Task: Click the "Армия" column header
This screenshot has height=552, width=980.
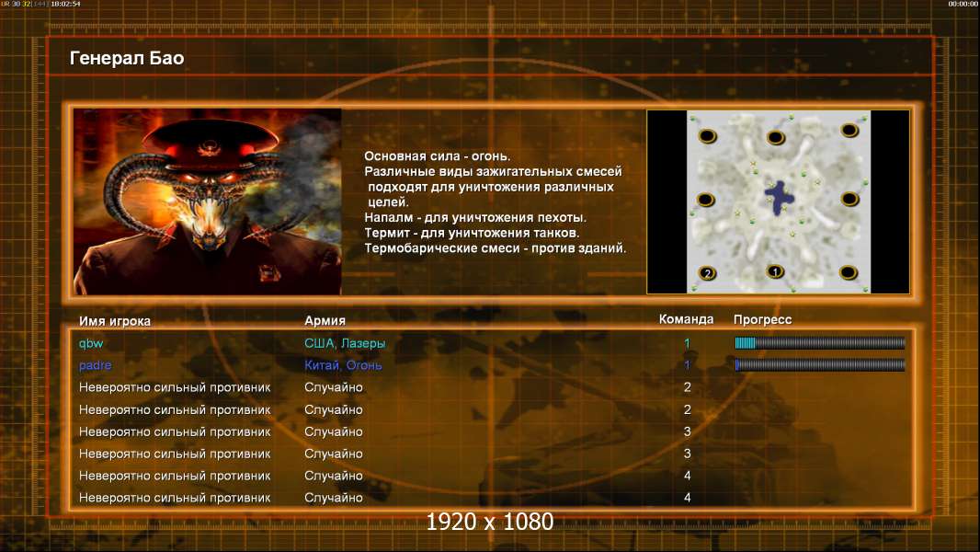Action: (325, 320)
